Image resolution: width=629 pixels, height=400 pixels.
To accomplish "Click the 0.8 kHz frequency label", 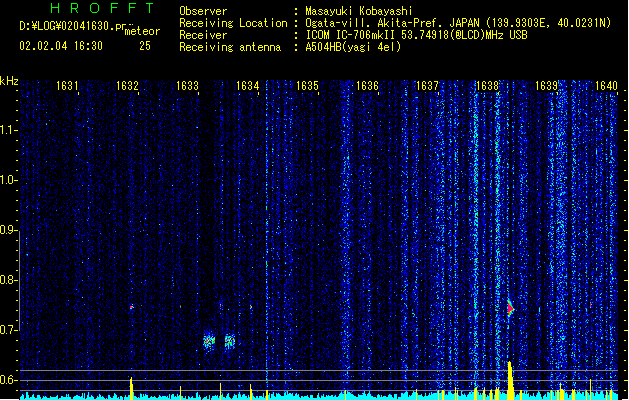I will pyautogui.click(x=8, y=280).
